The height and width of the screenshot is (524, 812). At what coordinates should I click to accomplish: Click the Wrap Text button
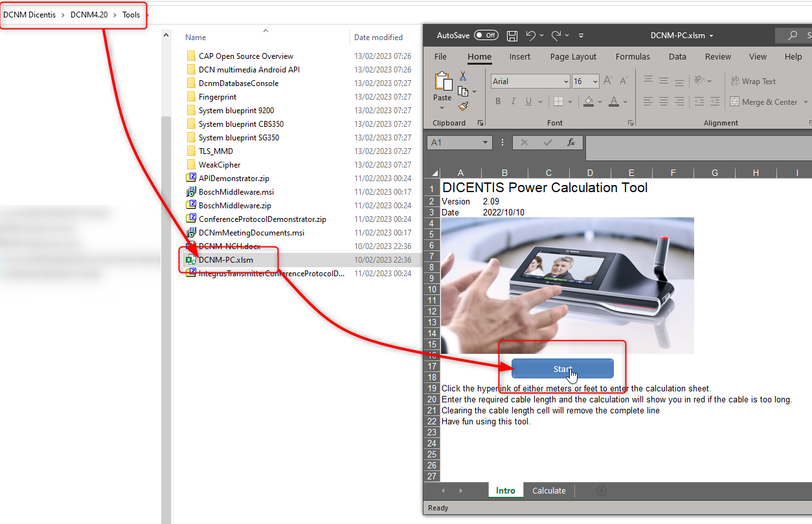[x=752, y=82]
